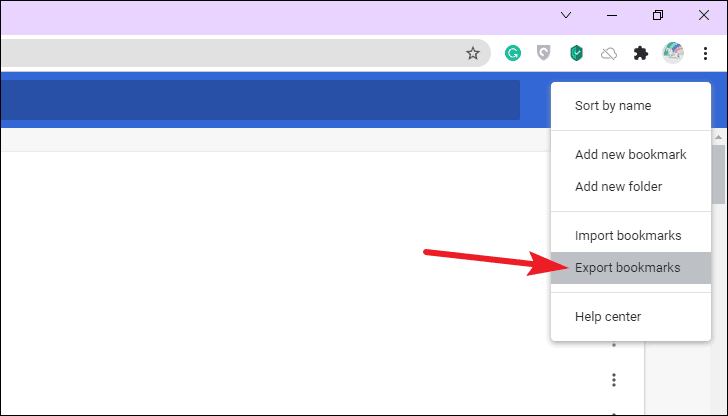Open the Extensions puzzle piece menu
Image resolution: width=728 pixels, height=416 pixels.
(641, 53)
